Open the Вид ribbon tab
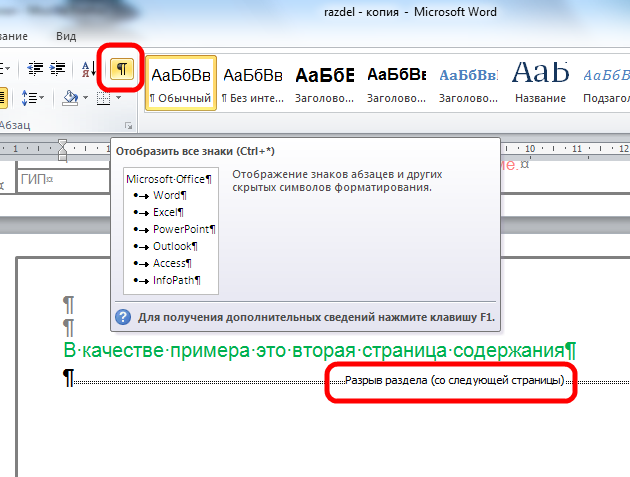The height and width of the screenshot is (477, 630). point(66,35)
